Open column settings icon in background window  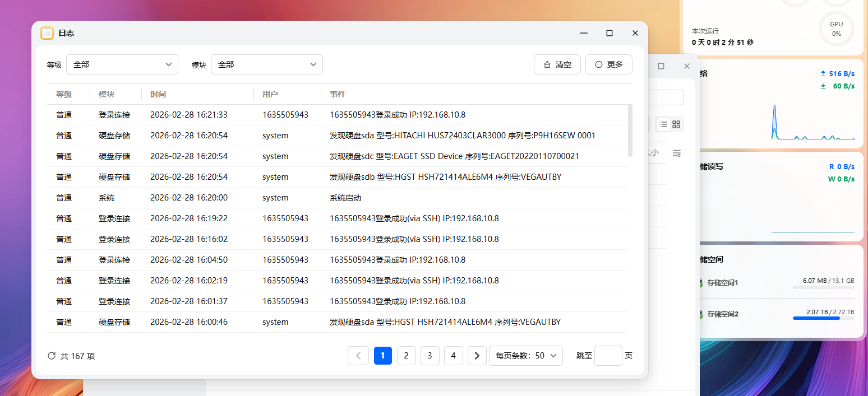(x=677, y=153)
